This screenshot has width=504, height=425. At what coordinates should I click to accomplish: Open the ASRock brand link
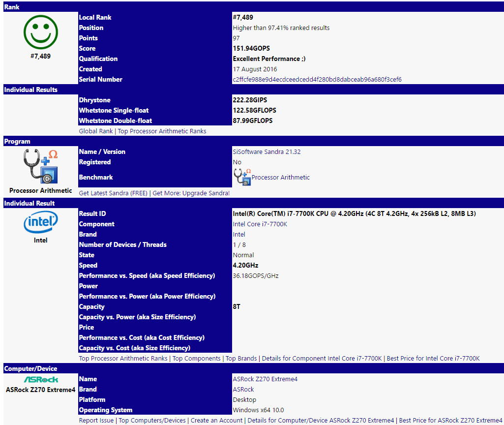coord(243,389)
